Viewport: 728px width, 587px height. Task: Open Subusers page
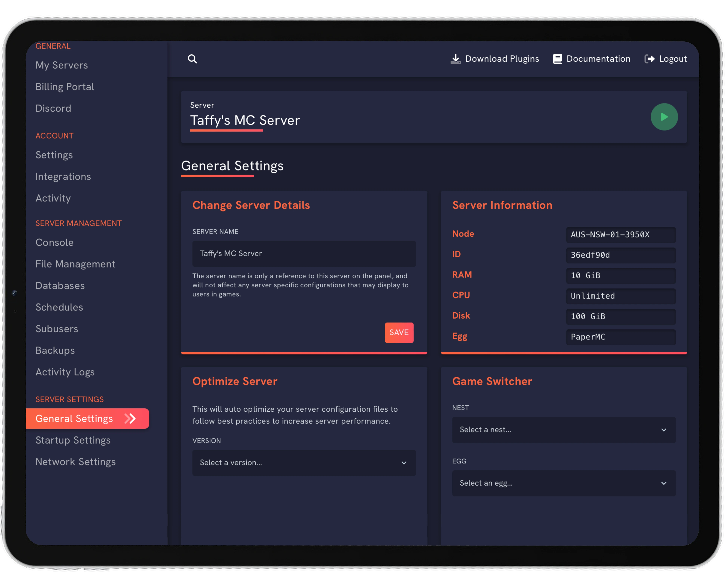click(56, 329)
